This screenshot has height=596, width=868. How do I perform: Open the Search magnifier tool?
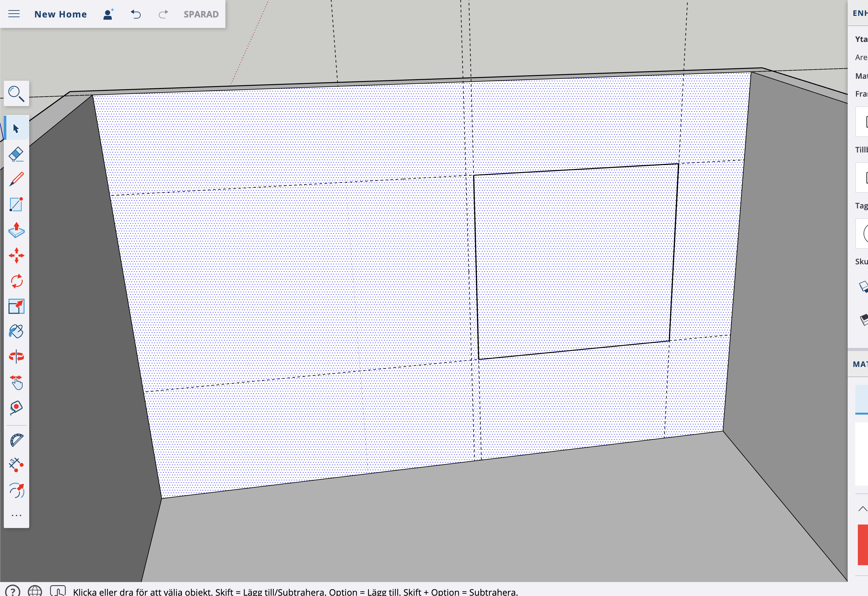[16, 94]
